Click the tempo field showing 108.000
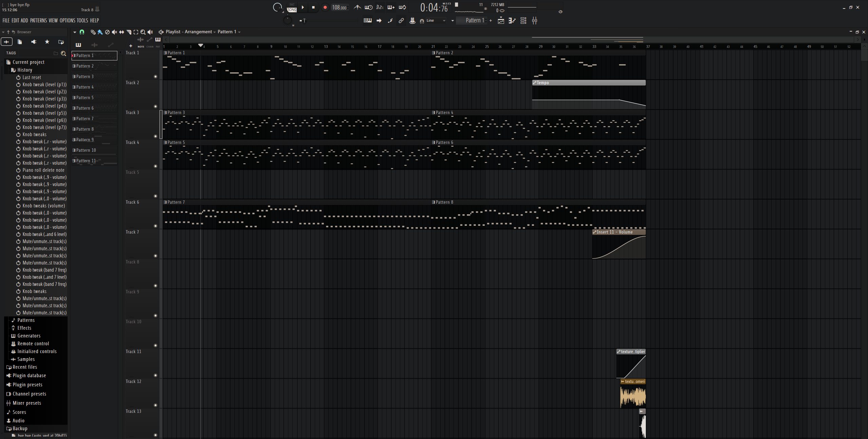Viewport: 868px width, 439px height. click(x=340, y=7)
